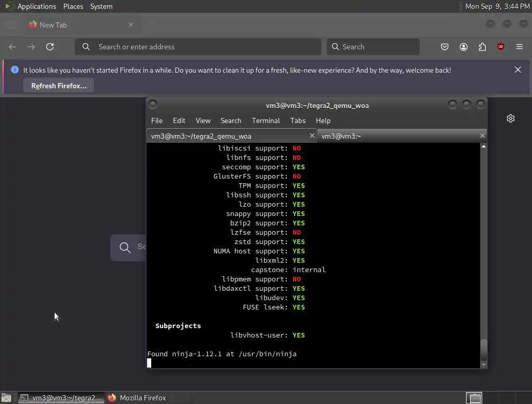Click terminal scrollbar down arrow

484,365
